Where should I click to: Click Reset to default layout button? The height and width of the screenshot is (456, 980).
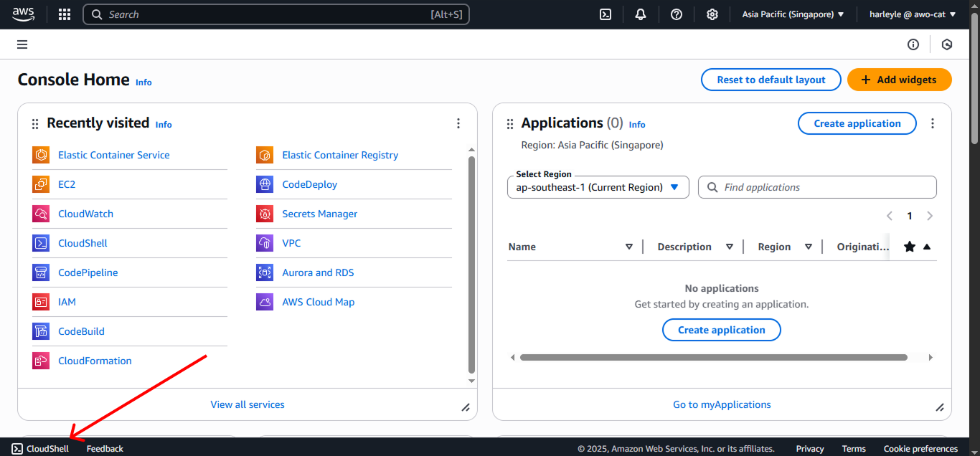[x=771, y=80]
